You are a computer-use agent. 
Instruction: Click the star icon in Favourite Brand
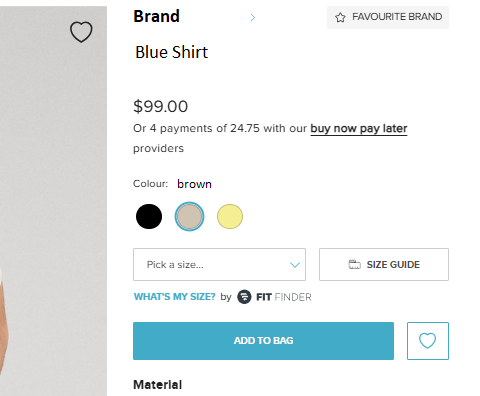tap(340, 17)
